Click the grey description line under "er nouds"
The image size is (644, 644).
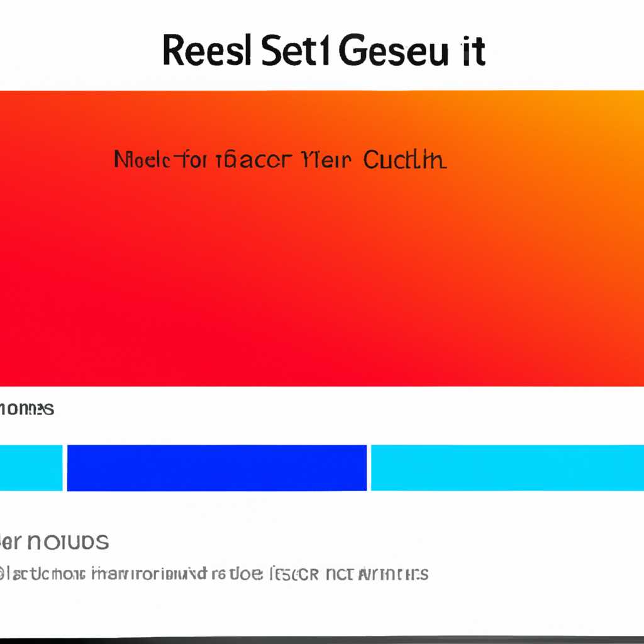pos(214,574)
